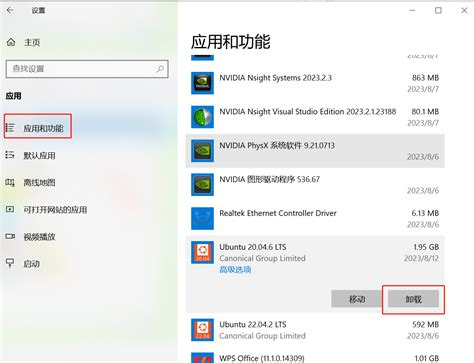Click the 卸载 uninstall button
Viewport: 474px width, 363px height.
coord(413,299)
